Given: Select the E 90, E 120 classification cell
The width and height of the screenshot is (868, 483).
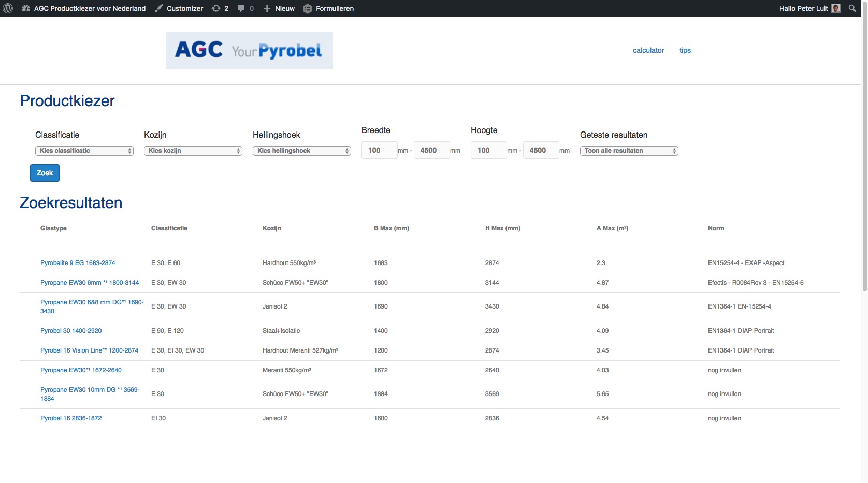Looking at the screenshot, I should pyautogui.click(x=167, y=331).
